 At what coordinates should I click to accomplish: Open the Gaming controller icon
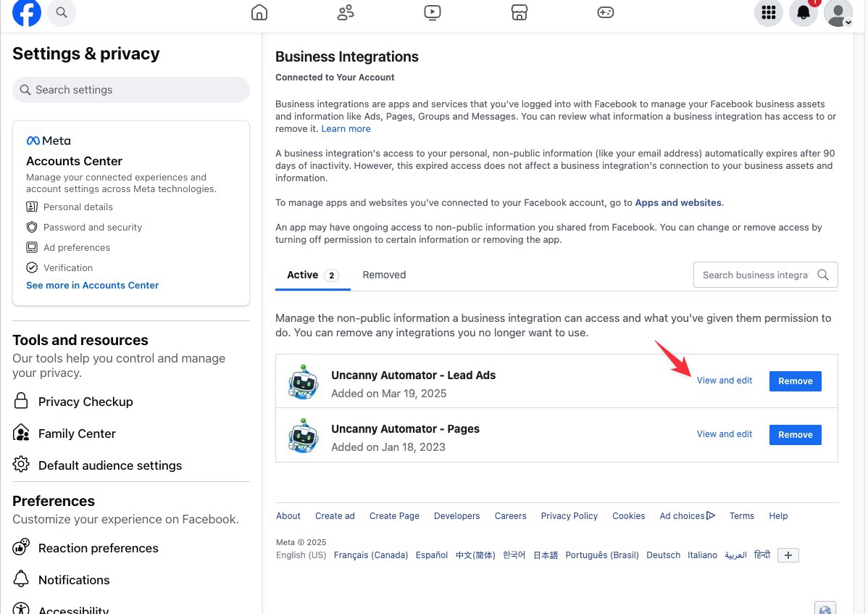click(605, 12)
